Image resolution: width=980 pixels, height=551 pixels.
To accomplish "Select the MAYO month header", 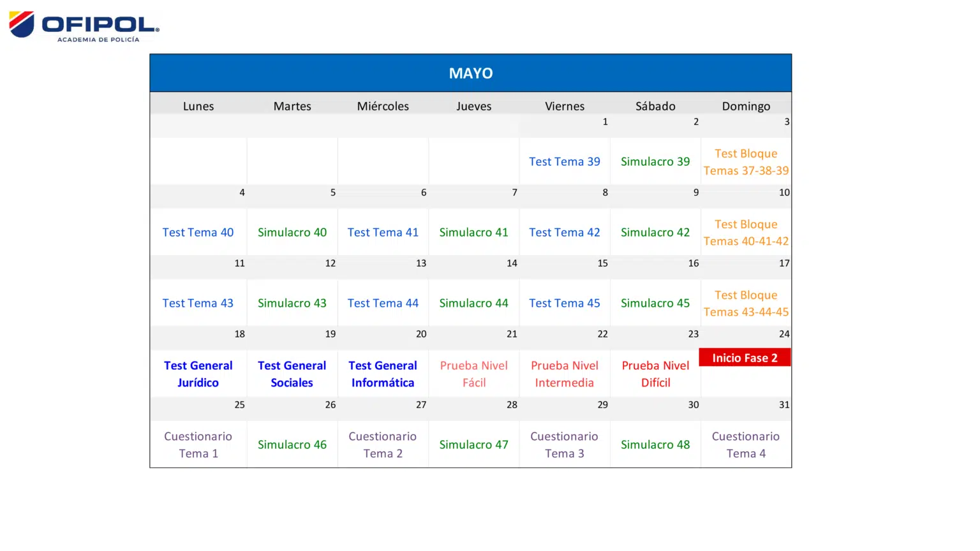I will (470, 73).
